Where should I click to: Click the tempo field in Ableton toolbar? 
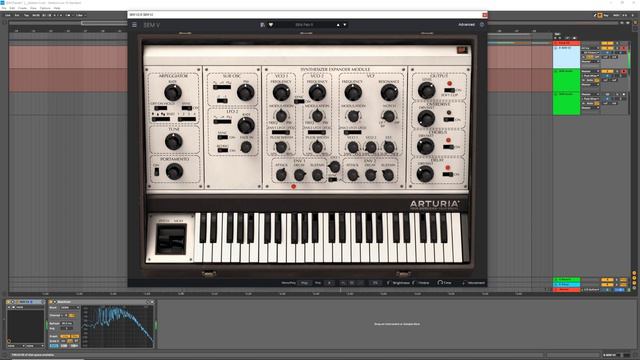point(36,15)
